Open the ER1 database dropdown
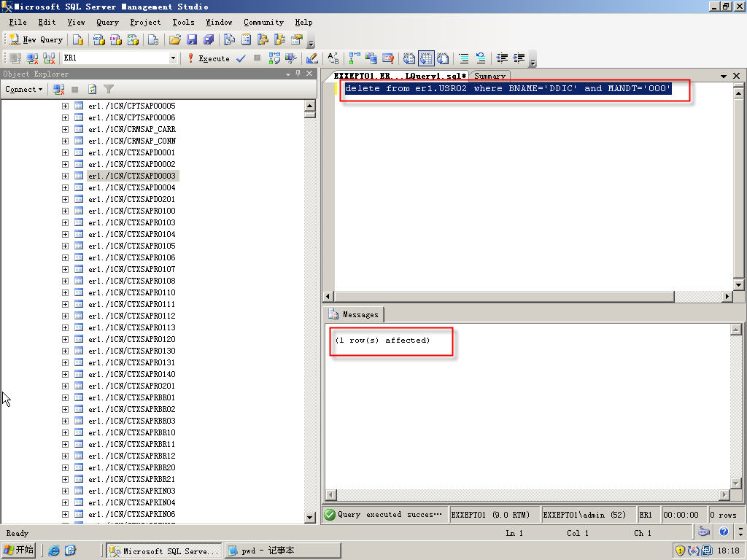Screen dimensions: 747x560 click(173, 58)
